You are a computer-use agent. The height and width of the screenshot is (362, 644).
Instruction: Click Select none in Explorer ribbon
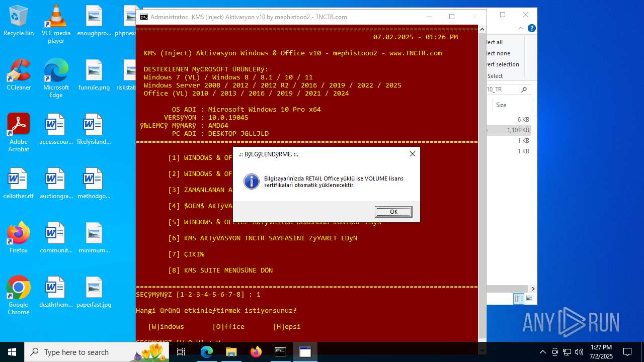point(498,53)
